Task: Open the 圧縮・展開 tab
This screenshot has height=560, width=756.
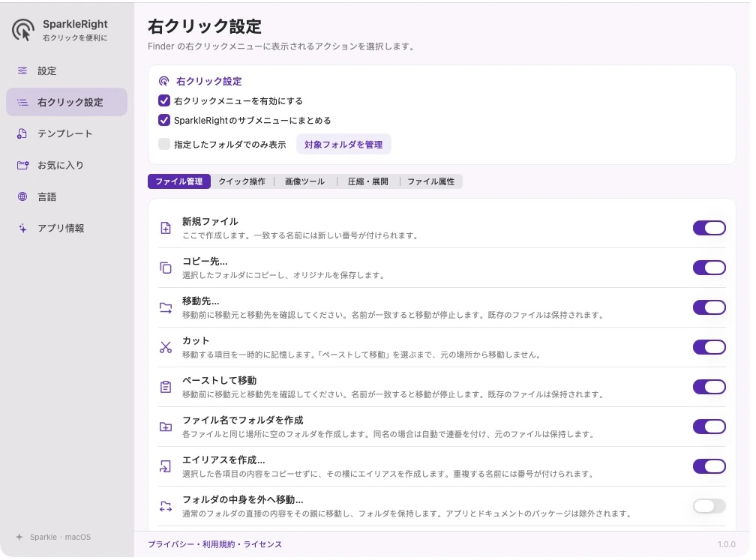Action: [367, 181]
